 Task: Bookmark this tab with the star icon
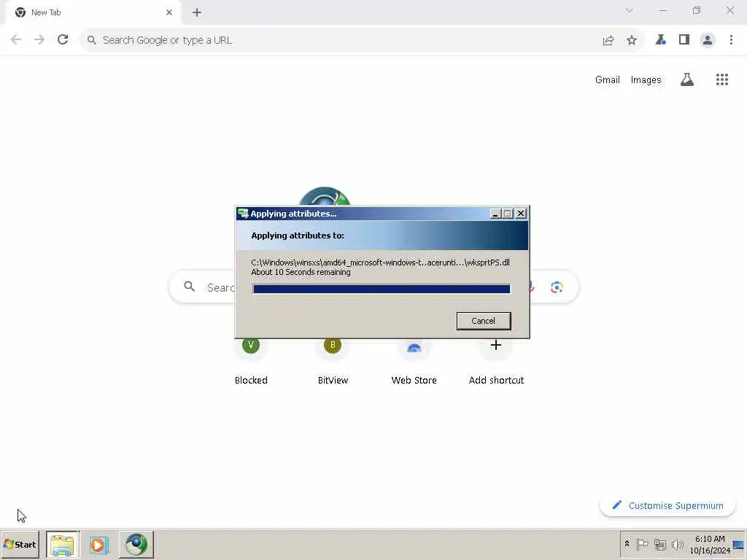coord(632,41)
